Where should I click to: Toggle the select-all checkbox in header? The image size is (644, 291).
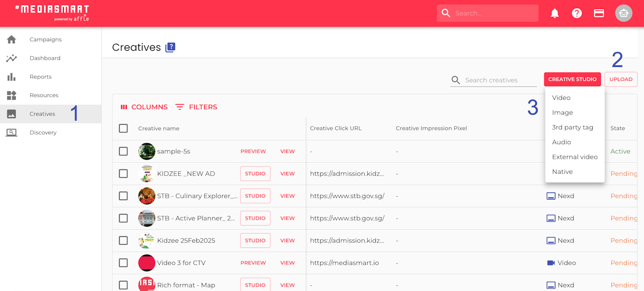pos(123,128)
